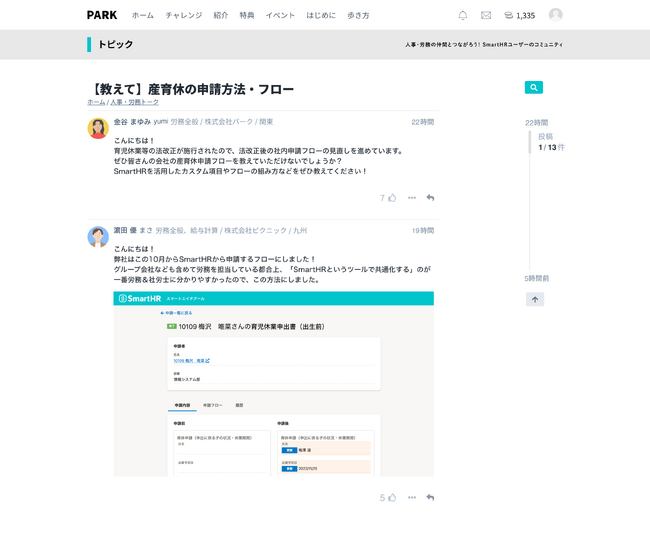
Task: Click 金谷 まゆみ's profile avatar
Action: point(98,128)
